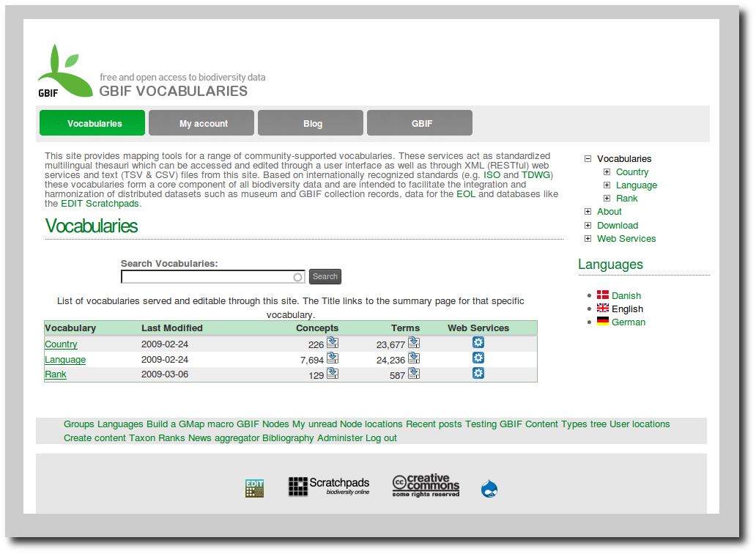
Task: Open the Rank vocabulary link in table
Action: pyautogui.click(x=56, y=374)
